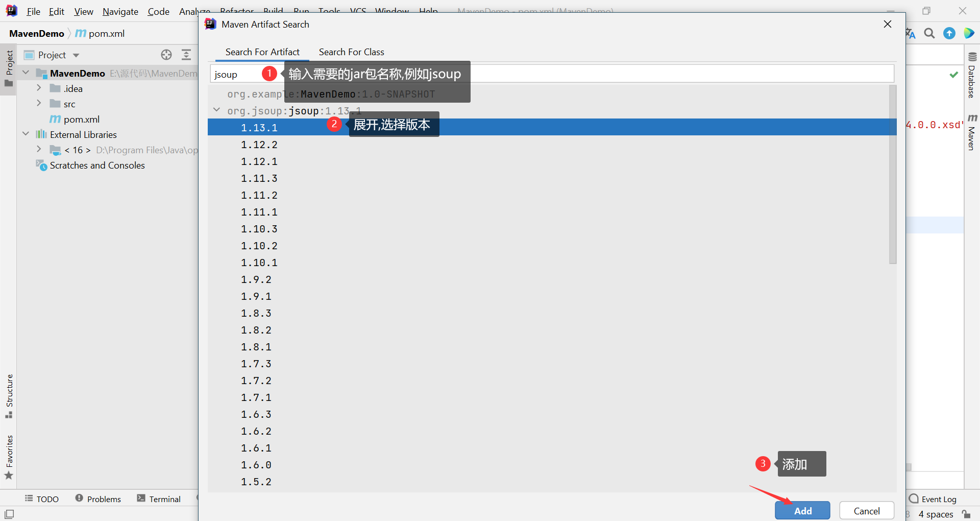The image size is (980, 521).
Task: Expand the src folder
Action: [39, 103]
